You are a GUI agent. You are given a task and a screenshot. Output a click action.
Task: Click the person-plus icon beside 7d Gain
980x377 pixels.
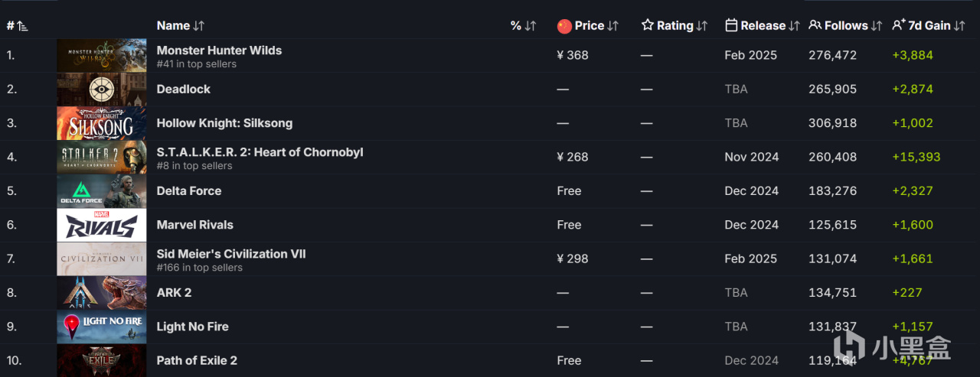899,26
